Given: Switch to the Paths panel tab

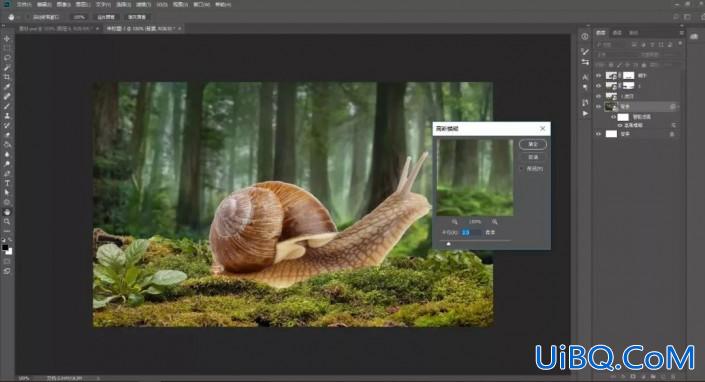Looking at the screenshot, I should 633,33.
